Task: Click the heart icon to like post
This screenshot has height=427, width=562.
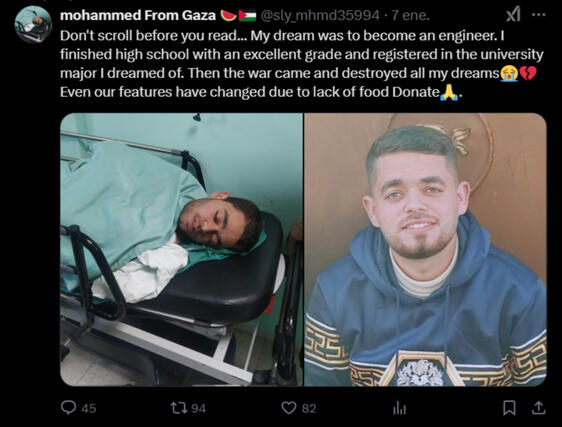Action: coord(289,408)
